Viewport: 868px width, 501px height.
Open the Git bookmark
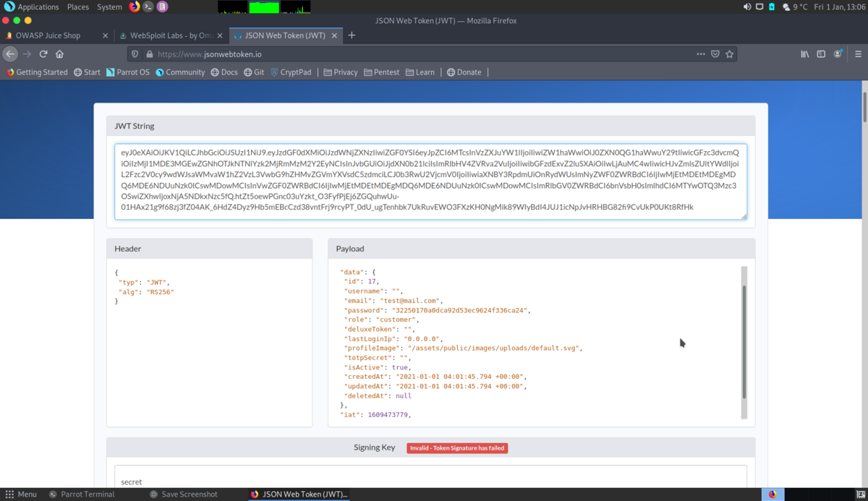pyautogui.click(x=254, y=72)
